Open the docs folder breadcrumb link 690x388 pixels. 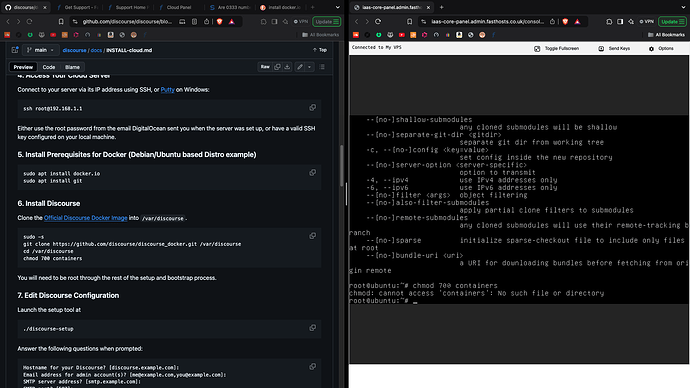(96, 50)
